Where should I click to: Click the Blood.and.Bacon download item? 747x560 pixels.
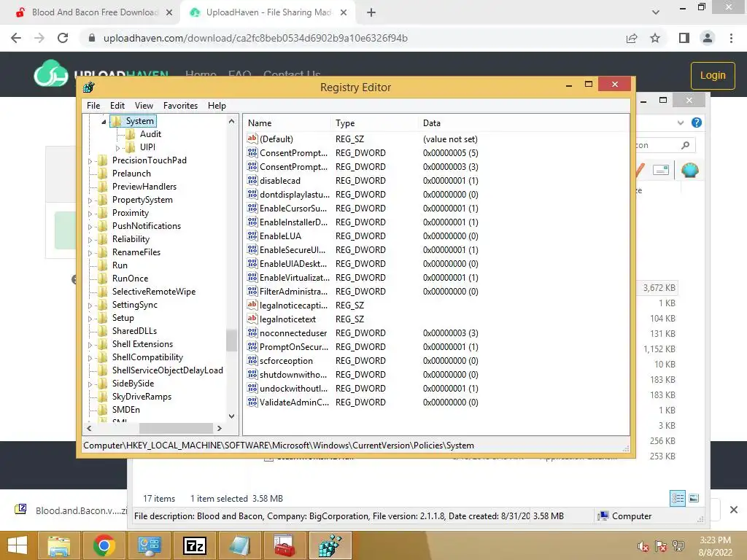70,510
